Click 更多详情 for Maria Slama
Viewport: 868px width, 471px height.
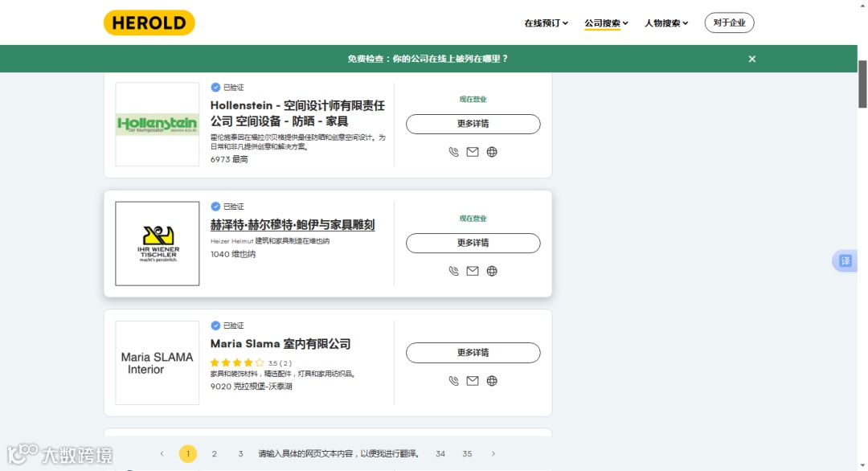click(x=473, y=353)
